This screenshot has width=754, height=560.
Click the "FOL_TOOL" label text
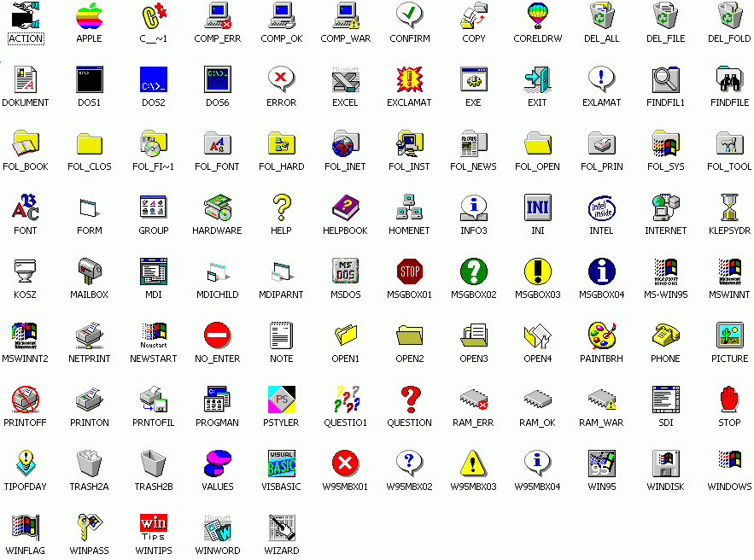[x=729, y=166]
